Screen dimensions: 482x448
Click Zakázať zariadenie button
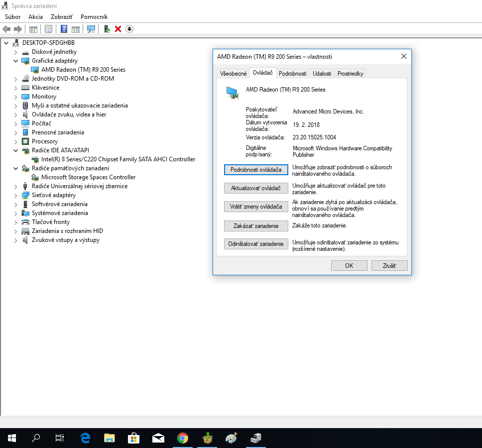pos(256,226)
